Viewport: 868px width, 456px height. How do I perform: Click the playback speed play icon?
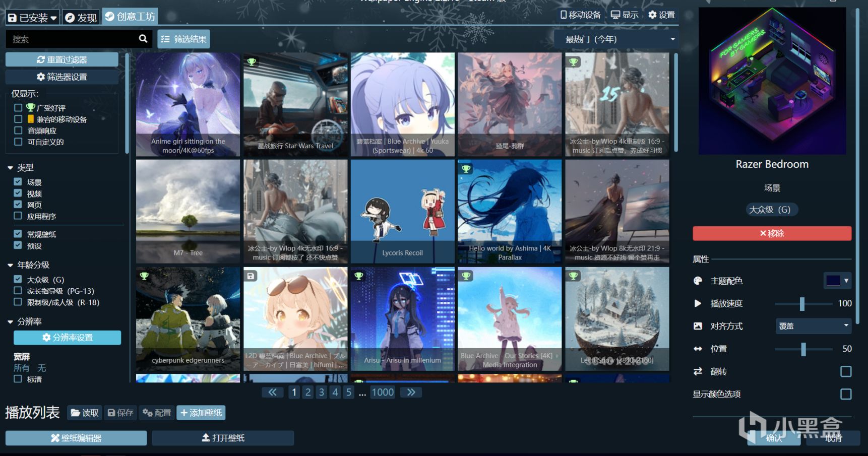pyautogui.click(x=698, y=303)
